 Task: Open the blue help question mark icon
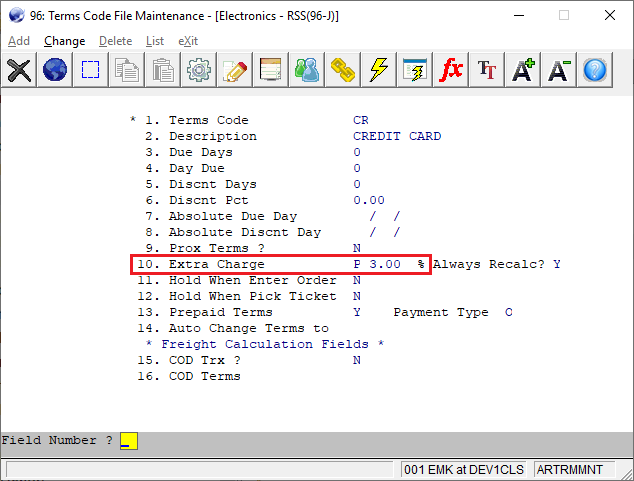coord(596,70)
